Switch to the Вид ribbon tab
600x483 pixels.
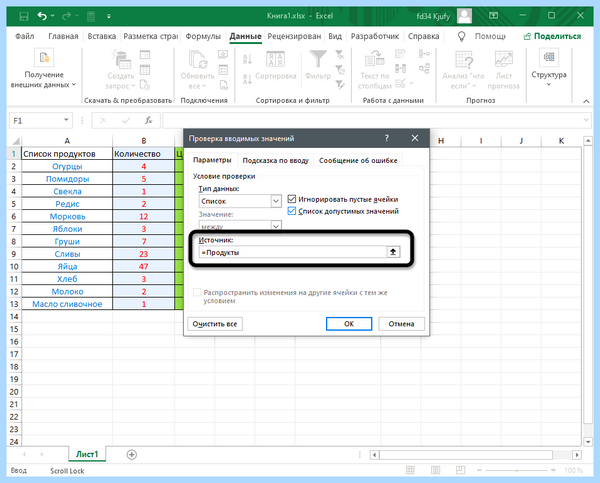tap(335, 36)
